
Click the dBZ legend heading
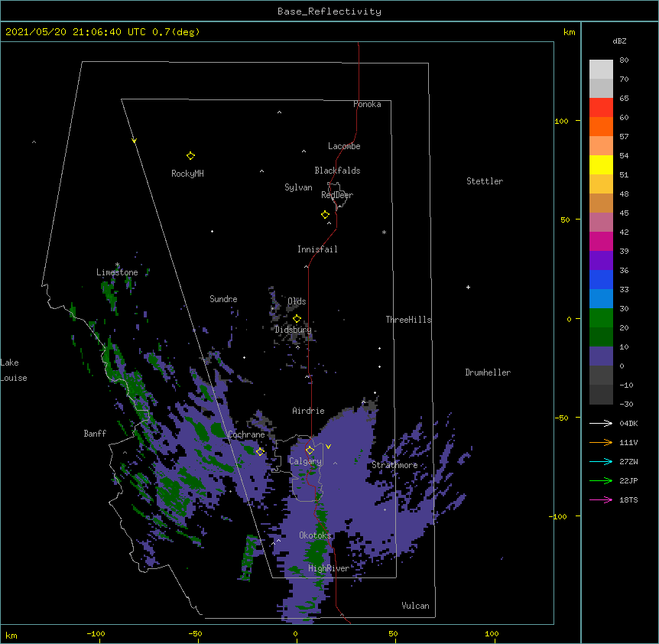click(619, 41)
